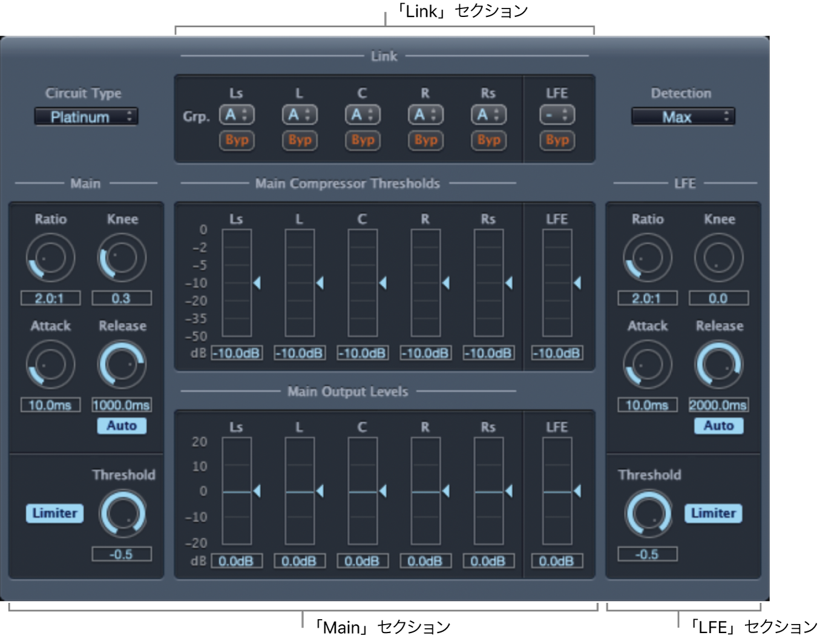
Task: Adjust the Main section Ratio knob
Action: (x=50, y=257)
